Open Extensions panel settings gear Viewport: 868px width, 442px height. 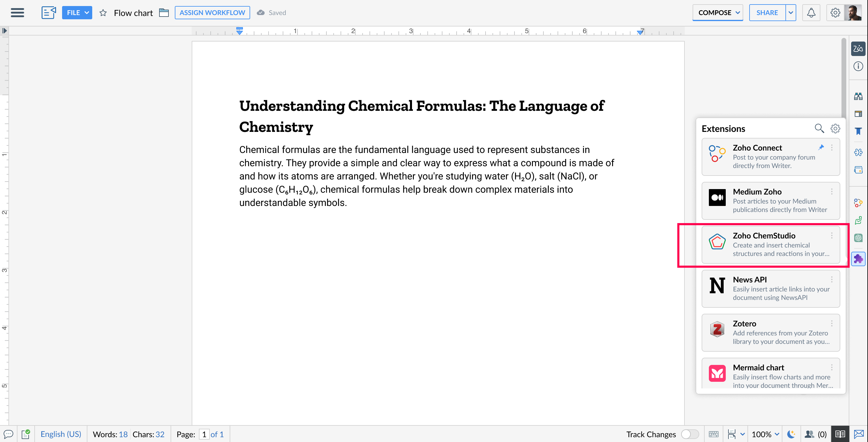(835, 128)
